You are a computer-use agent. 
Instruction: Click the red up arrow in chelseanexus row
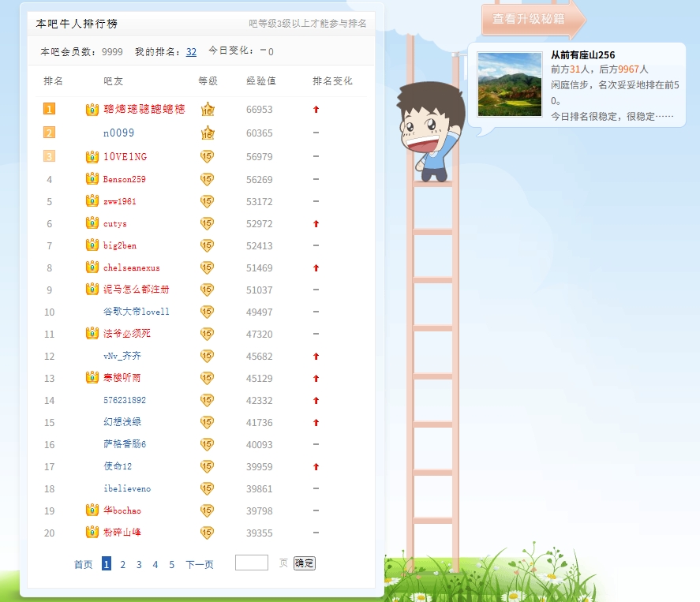(316, 268)
